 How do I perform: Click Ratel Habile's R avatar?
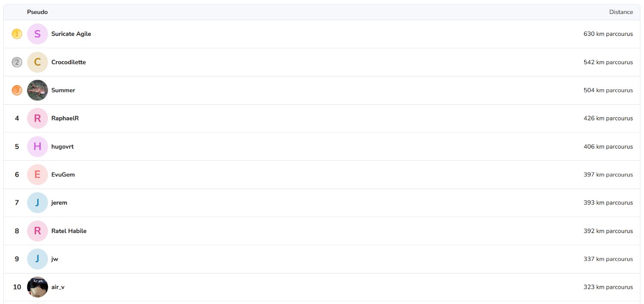pyautogui.click(x=37, y=231)
